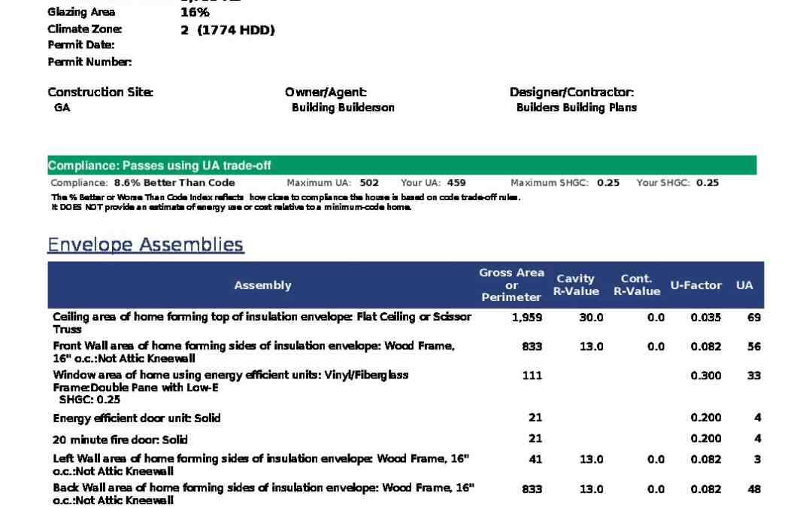Click the Gross Area or Perimeter header
The image size is (812, 508).
(511, 285)
